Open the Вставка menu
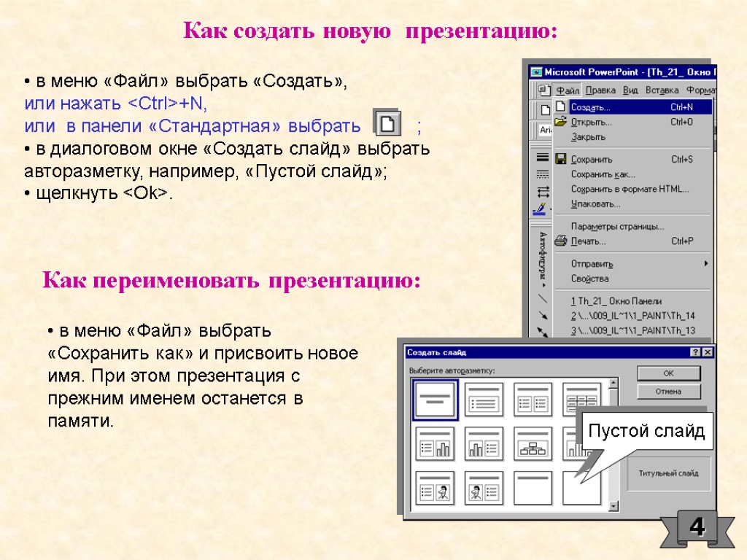The image size is (747, 560). pyautogui.click(x=662, y=90)
